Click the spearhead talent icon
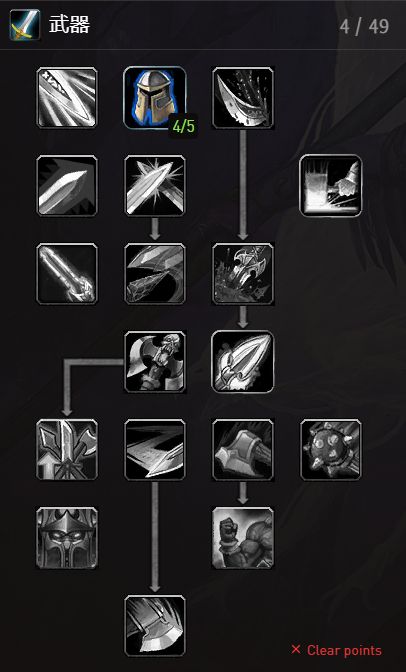The height and width of the screenshot is (672, 406). point(243,362)
